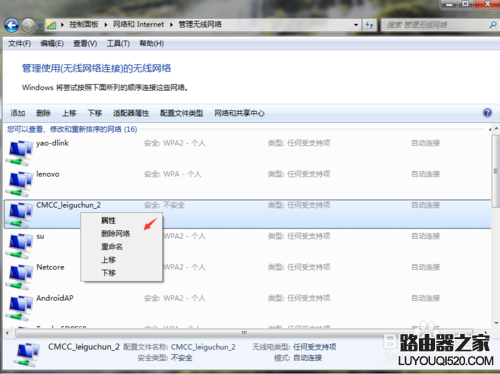Choose 删除网络 in the context menu
Image resolution: width=500 pixels, height=374 pixels.
[x=115, y=234]
